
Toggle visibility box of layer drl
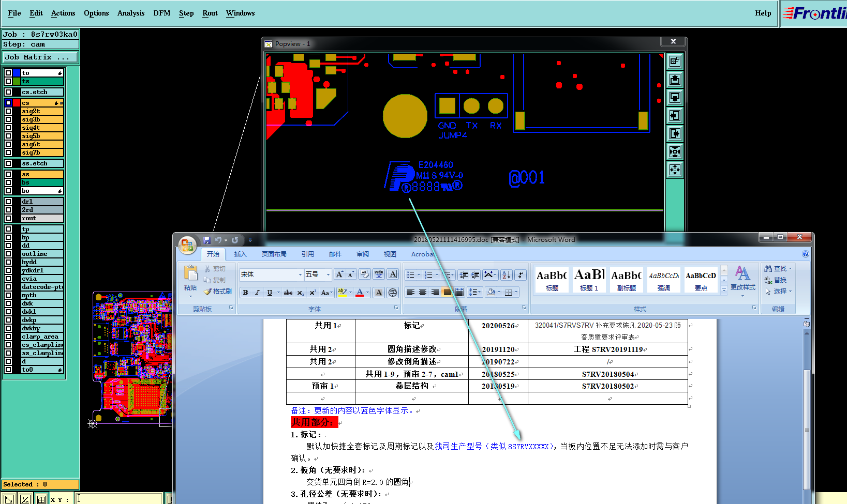(8, 202)
